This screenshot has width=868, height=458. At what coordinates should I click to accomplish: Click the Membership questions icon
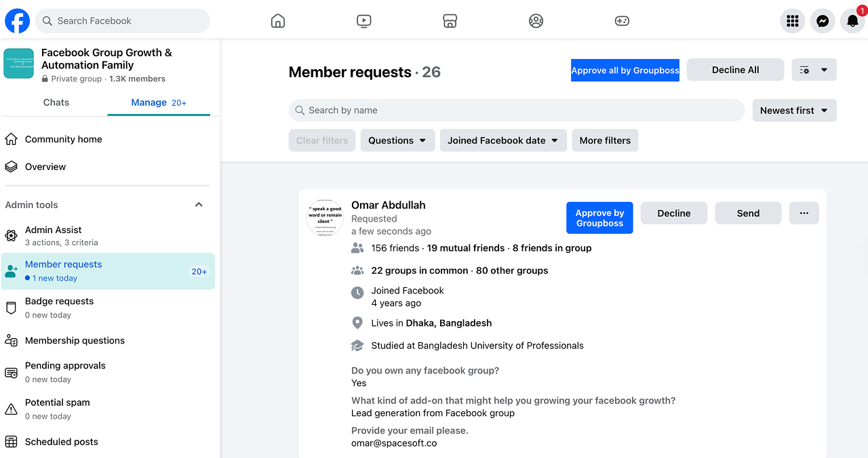pos(11,341)
